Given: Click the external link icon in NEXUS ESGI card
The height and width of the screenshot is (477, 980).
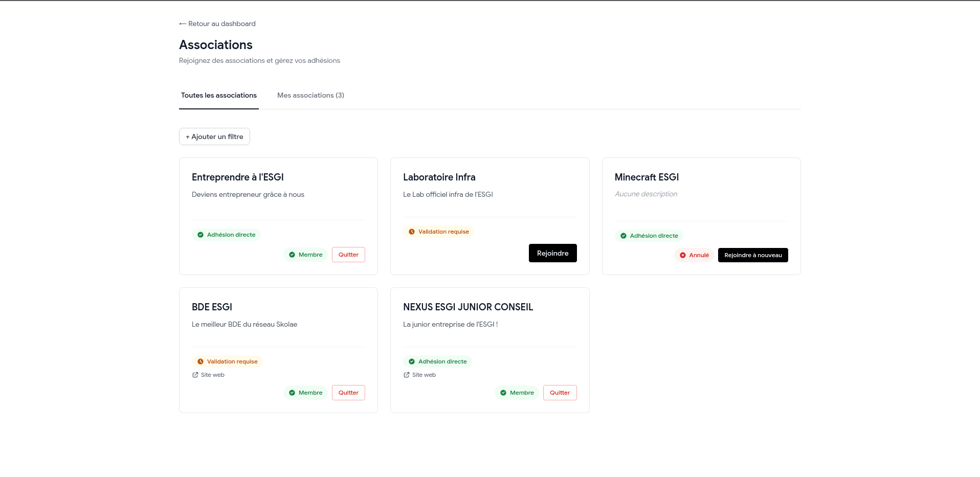Looking at the screenshot, I should [x=407, y=375].
